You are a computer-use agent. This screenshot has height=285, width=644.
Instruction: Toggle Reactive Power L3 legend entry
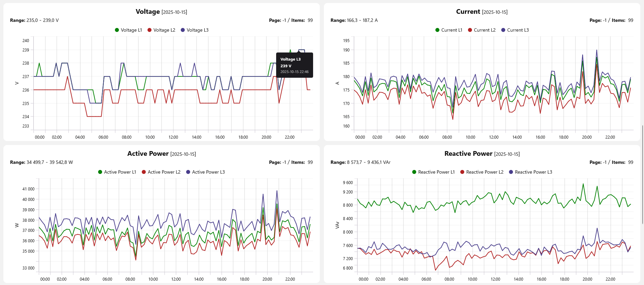pyautogui.click(x=530, y=172)
